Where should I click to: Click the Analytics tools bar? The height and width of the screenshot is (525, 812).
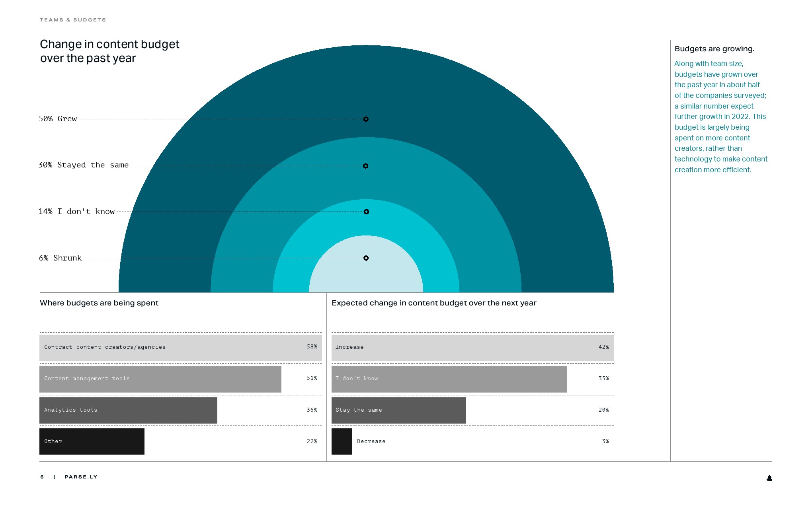tap(128, 410)
